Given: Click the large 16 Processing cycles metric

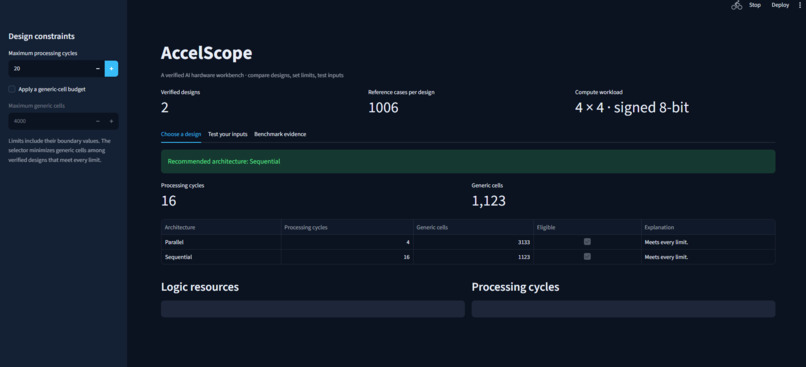Looking at the screenshot, I should [x=169, y=201].
